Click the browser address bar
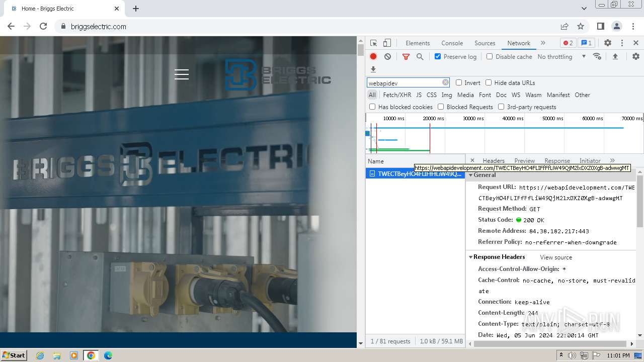 pos(307,26)
